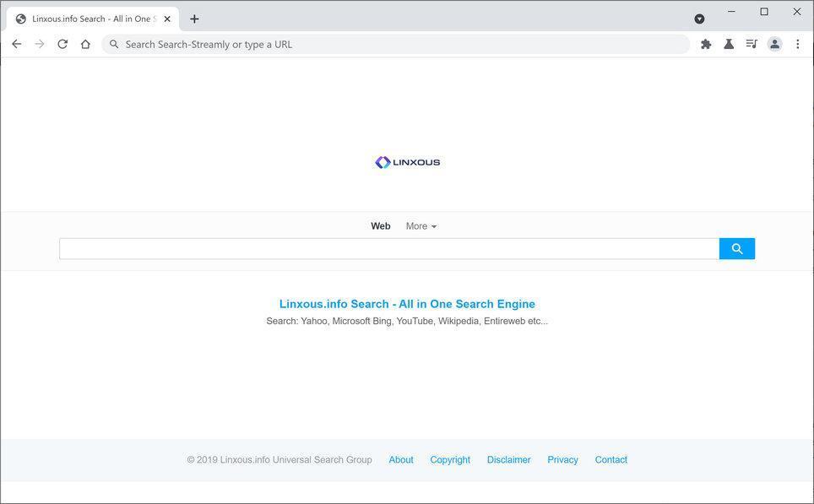
Task: Open the Privacy footer link
Action: point(562,460)
